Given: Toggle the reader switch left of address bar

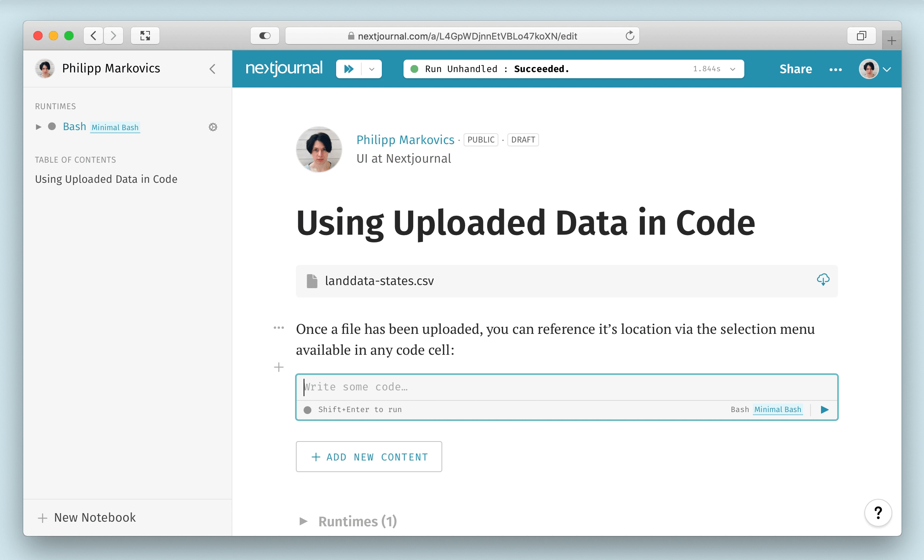Looking at the screenshot, I should tap(265, 36).
